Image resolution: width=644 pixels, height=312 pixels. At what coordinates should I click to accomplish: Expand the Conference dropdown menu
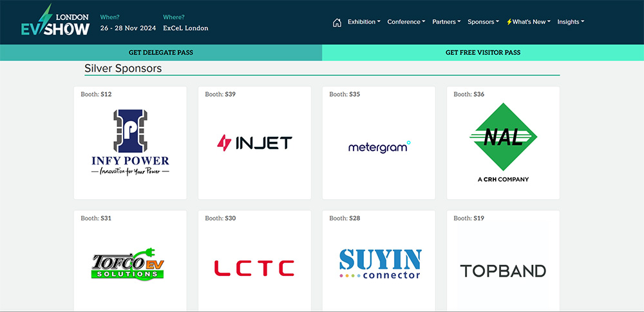406,22
